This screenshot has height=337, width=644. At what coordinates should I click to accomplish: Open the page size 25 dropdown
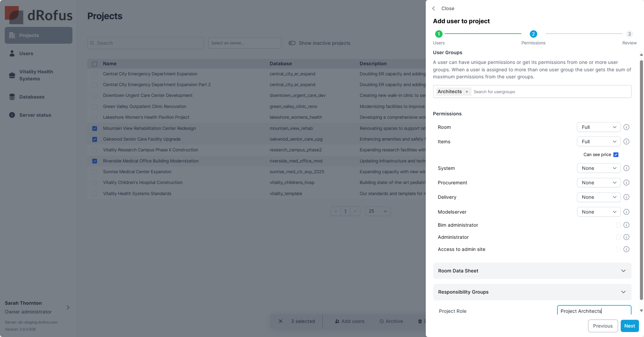click(378, 211)
